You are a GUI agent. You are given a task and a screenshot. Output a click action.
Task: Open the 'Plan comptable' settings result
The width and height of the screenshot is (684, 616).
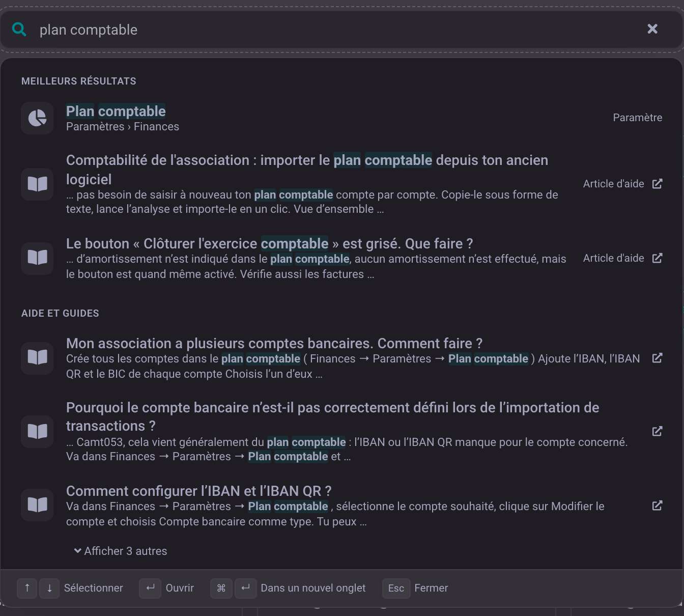click(x=116, y=111)
